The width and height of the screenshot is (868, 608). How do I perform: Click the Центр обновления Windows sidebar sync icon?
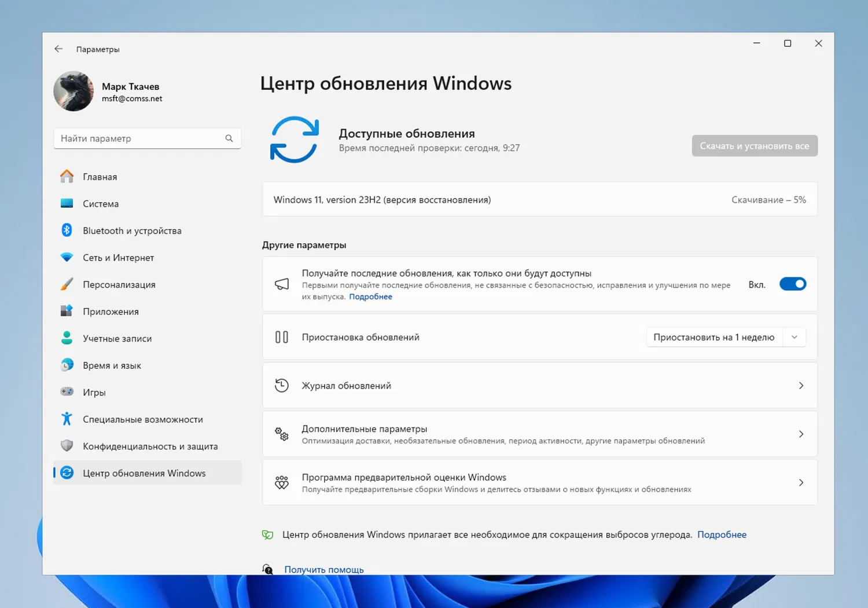(x=67, y=473)
